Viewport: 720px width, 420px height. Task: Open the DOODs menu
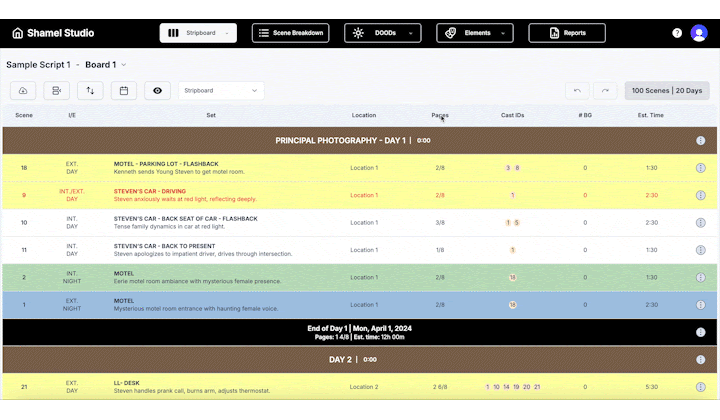pos(382,33)
